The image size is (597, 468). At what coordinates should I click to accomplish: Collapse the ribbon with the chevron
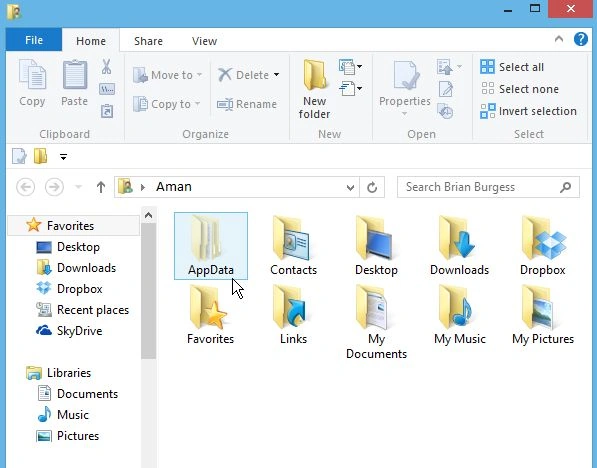click(559, 39)
